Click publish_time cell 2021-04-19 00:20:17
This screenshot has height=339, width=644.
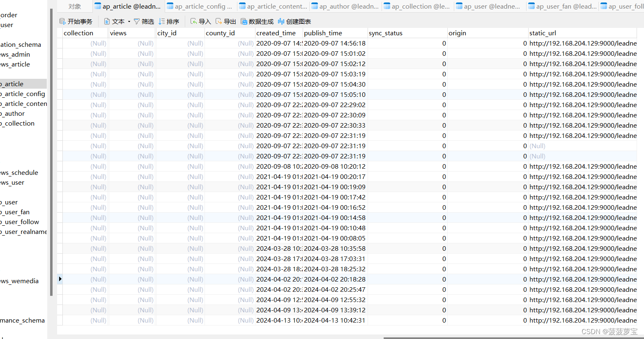click(335, 176)
